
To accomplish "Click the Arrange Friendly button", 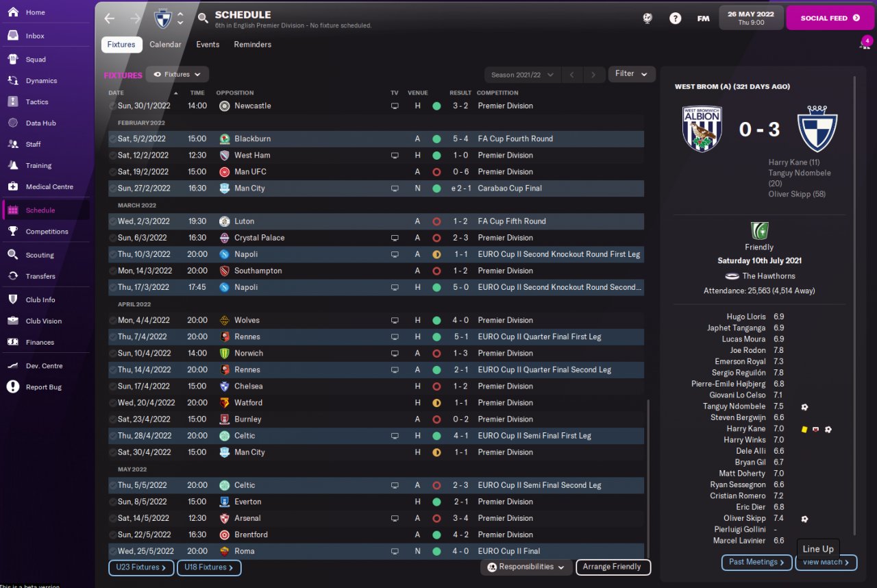I will [613, 567].
